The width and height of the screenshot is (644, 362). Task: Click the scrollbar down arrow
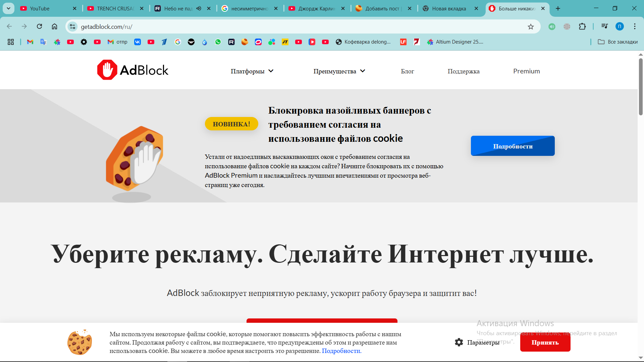(x=641, y=358)
